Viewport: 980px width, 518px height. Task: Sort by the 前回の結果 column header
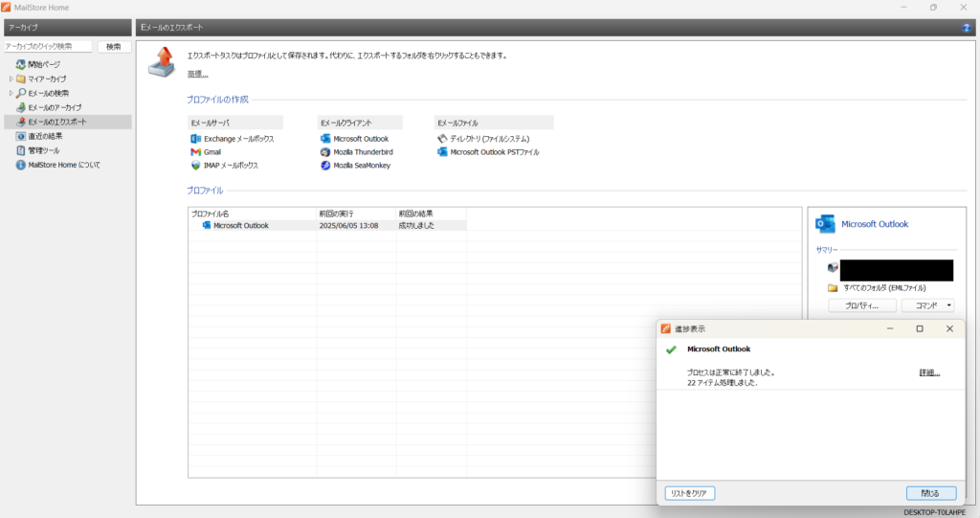click(x=432, y=214)
